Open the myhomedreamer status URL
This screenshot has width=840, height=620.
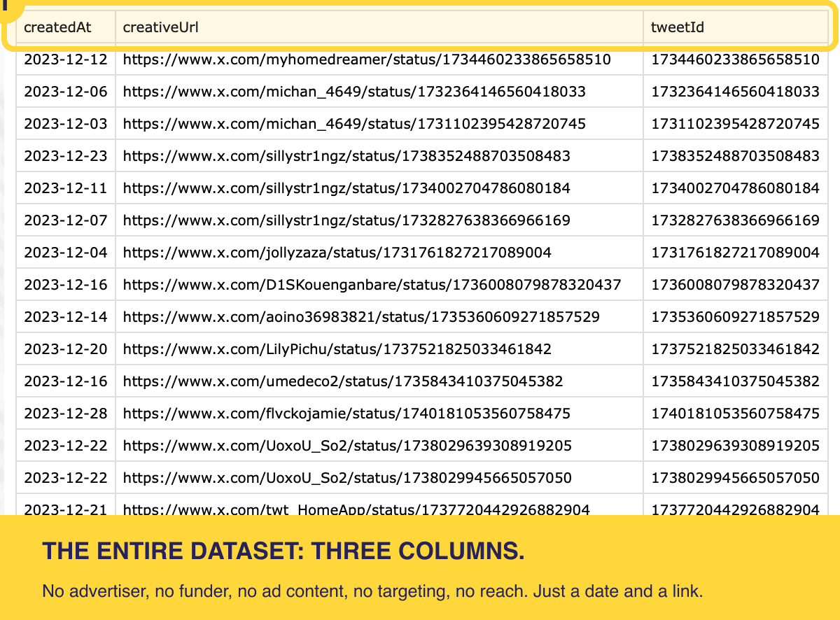(367, 59)
